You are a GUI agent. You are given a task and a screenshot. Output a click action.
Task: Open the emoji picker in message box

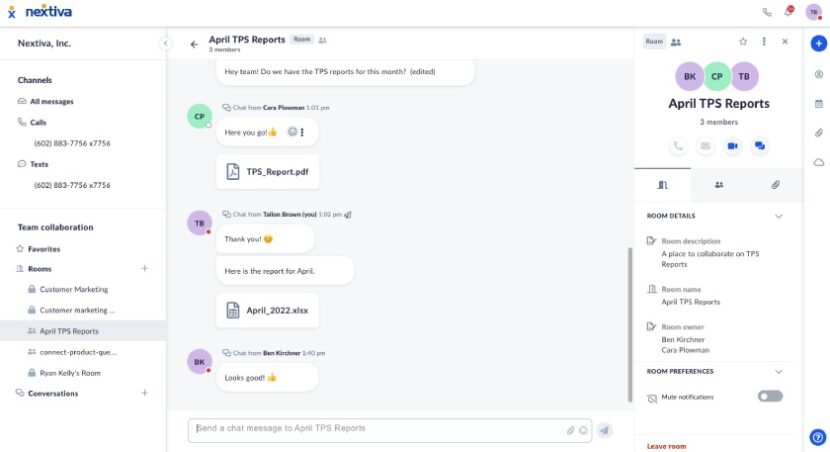582,430
